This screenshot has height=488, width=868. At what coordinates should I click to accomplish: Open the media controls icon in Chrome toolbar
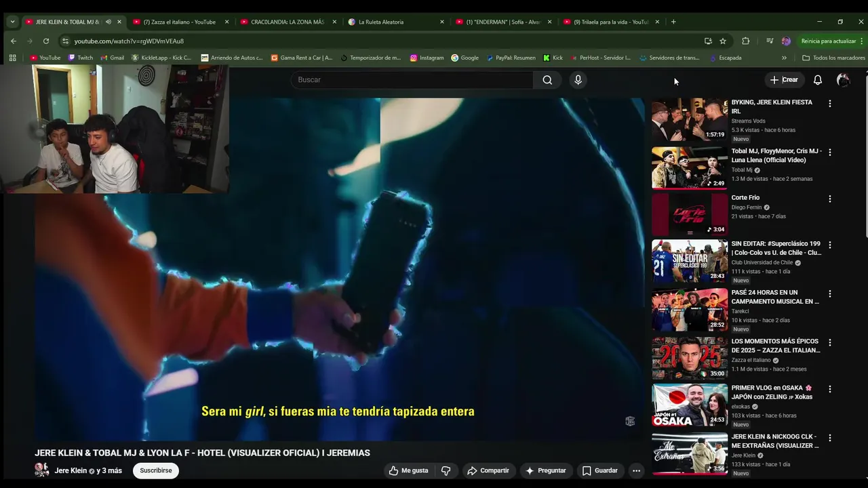tap(770, 41)
